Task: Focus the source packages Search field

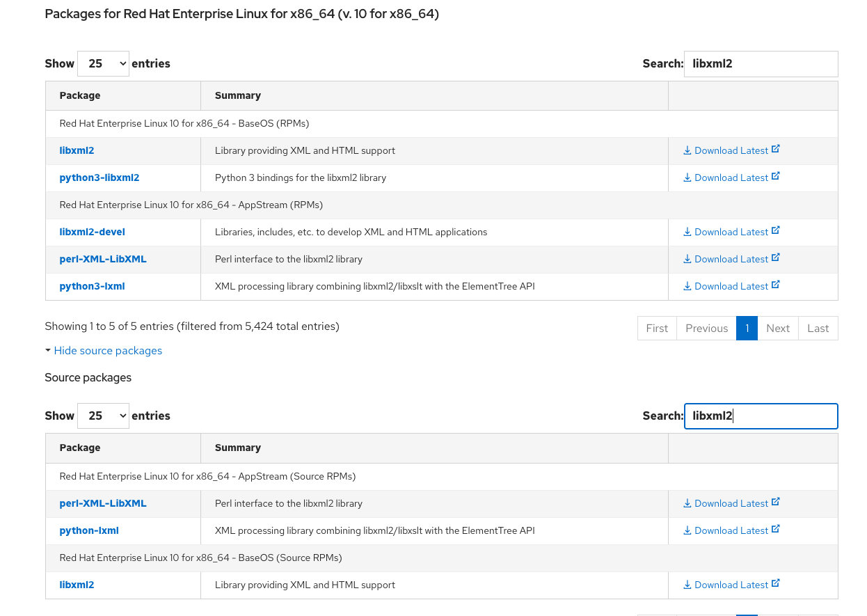Action: (761, 416)
